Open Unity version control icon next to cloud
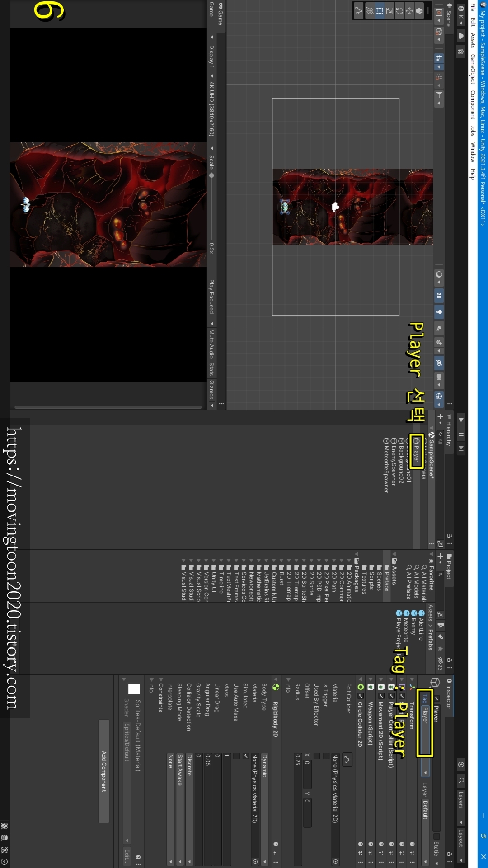488x868 pixels. [x=461, y=52]
